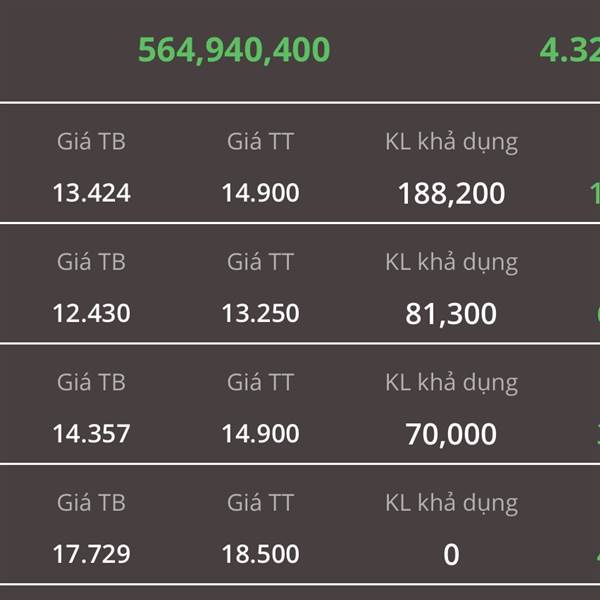Viewport: 600px width, 600px height.
Task: Select KL khả dụng value 0
Action: pyautogui.click(x=452, y=554)
